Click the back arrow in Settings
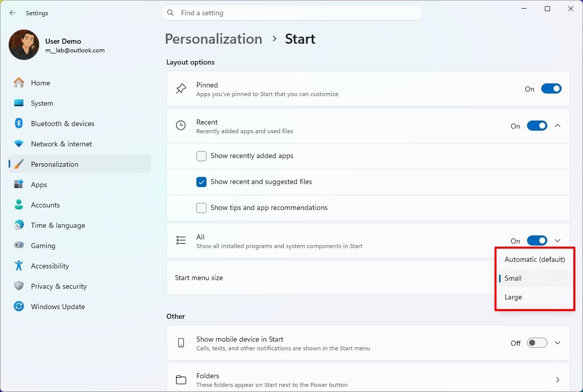The image size is (583, 392). (x=13, y=13)
